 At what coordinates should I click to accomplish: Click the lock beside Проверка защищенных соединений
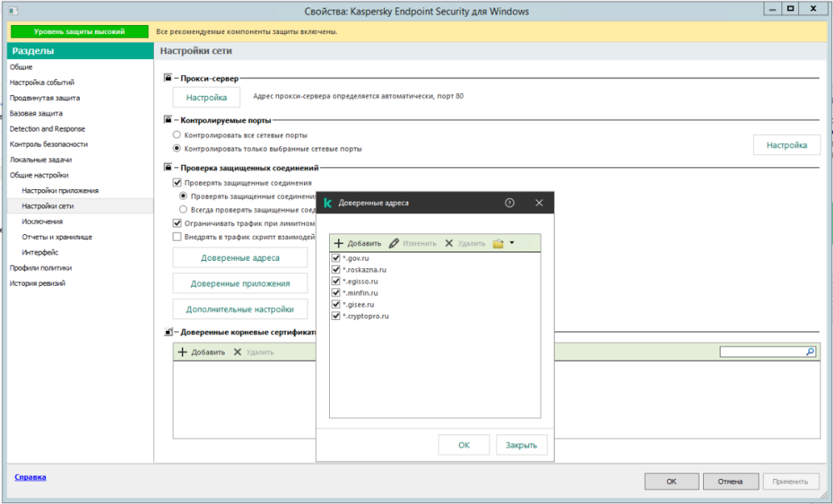pyautogui.click(x=167, y=167)
